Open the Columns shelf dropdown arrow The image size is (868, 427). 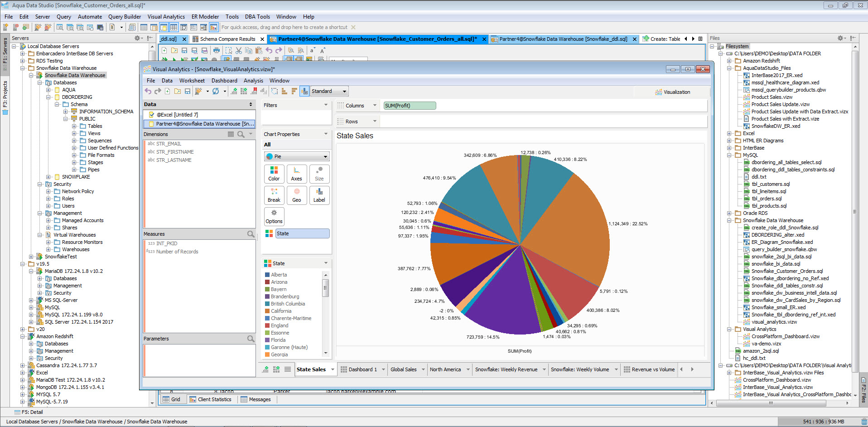coord(375,105)
